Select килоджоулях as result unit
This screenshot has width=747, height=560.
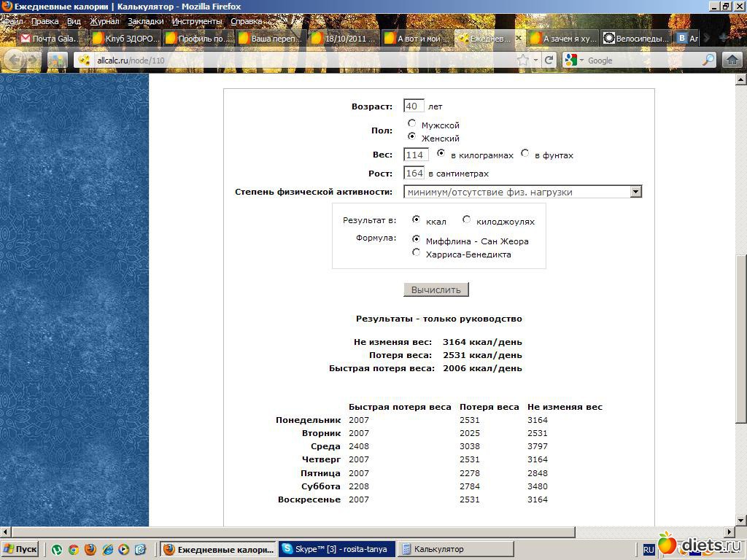pos(467,219)
